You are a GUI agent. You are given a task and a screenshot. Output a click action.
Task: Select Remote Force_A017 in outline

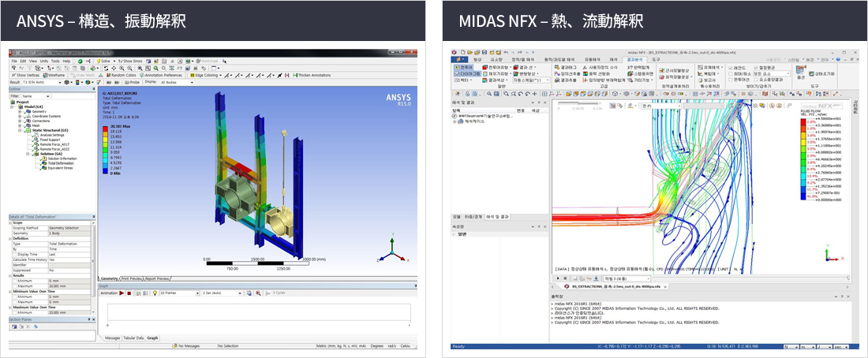(x=54, y=144)
